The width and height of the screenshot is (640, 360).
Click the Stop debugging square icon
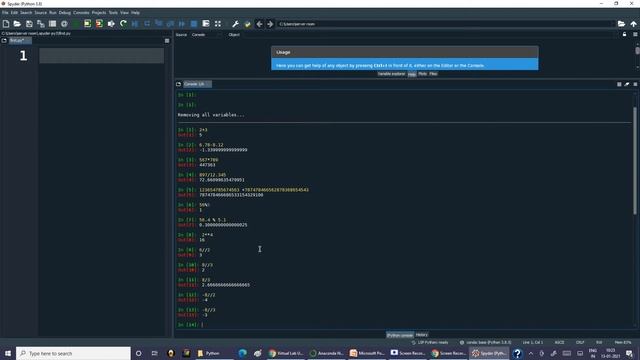click(194, 24)
